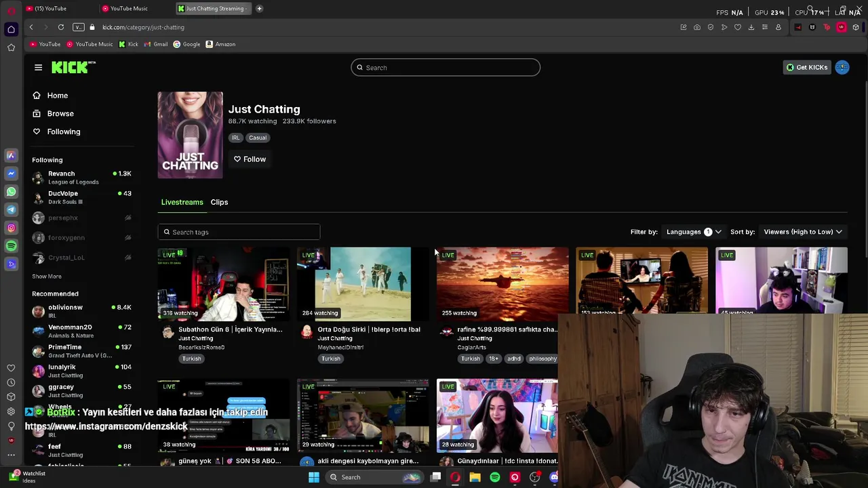
Task: Open File Explorer from the taskbar
Action: (475, 477)
